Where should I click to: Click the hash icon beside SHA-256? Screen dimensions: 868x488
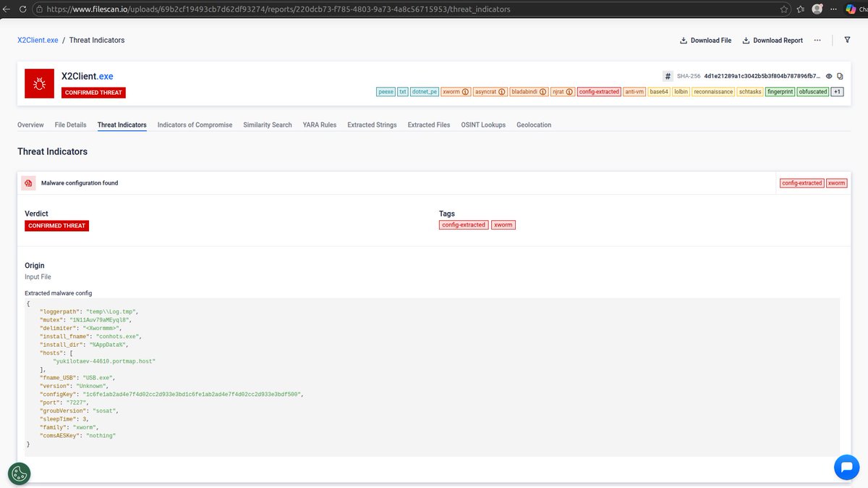tap(668, 76)
